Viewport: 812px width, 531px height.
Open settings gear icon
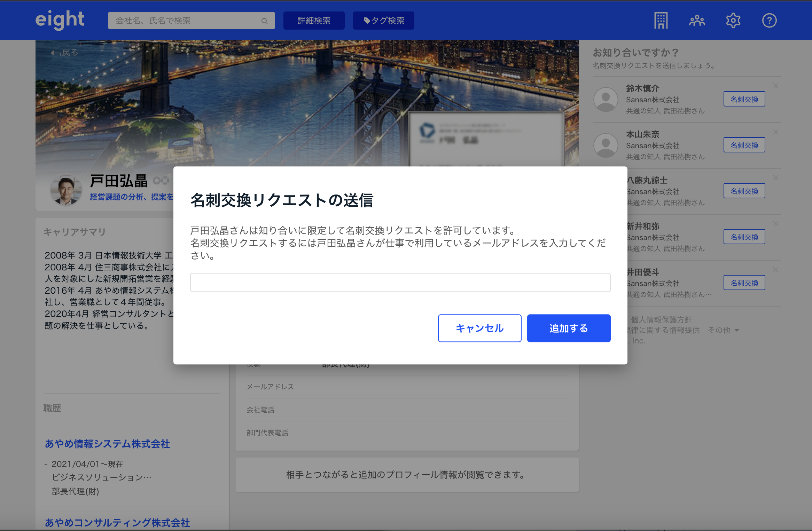tap(733, 21)
